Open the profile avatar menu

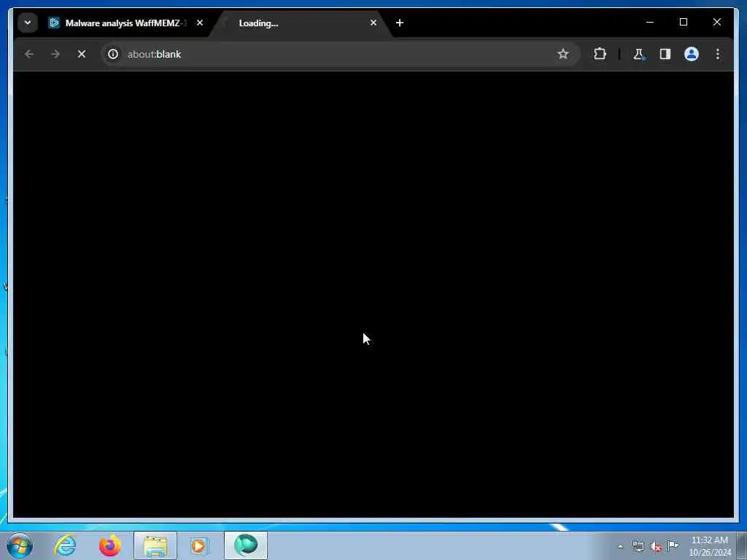pyautogui.click(x=692, y=54)
